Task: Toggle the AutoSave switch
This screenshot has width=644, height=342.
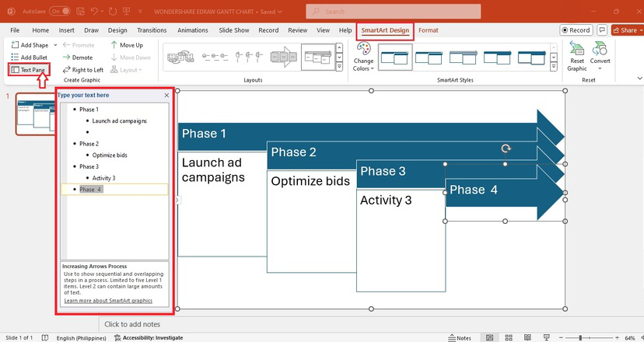Action: point(60,12)
